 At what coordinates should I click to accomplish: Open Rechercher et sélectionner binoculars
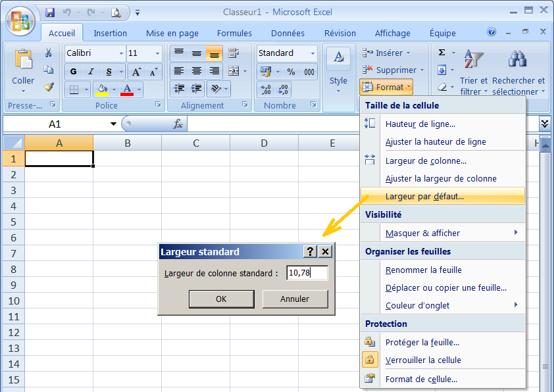tap(518, 60)
